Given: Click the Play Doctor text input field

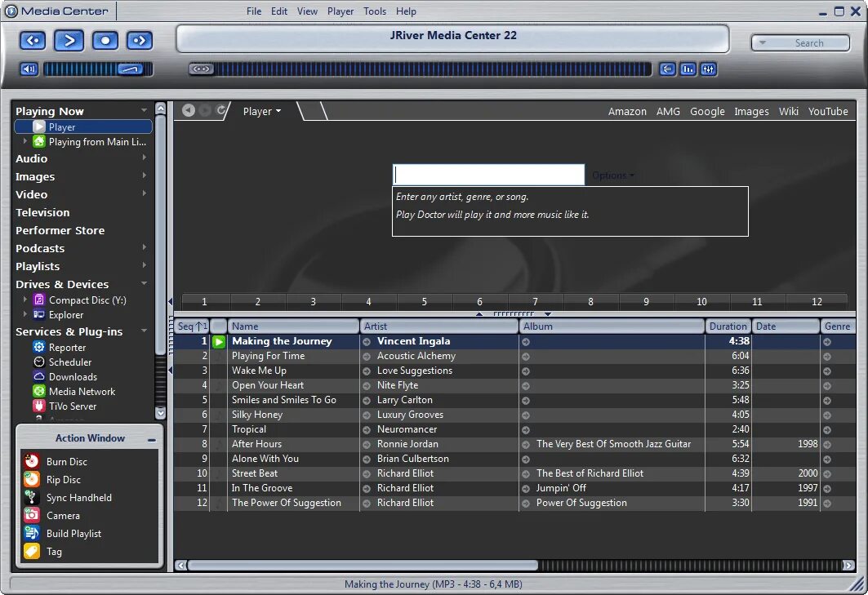Looking at the screenshot, I should tap(488, 175).
